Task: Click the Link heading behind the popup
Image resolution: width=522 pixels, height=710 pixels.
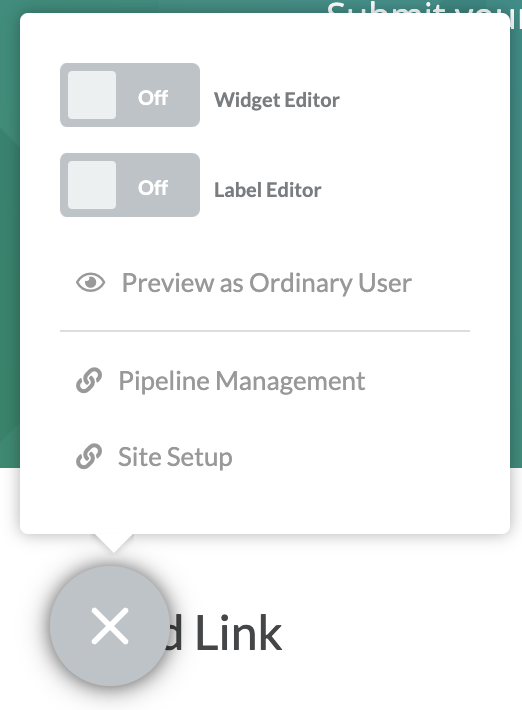Action: [x=239, y=633]
